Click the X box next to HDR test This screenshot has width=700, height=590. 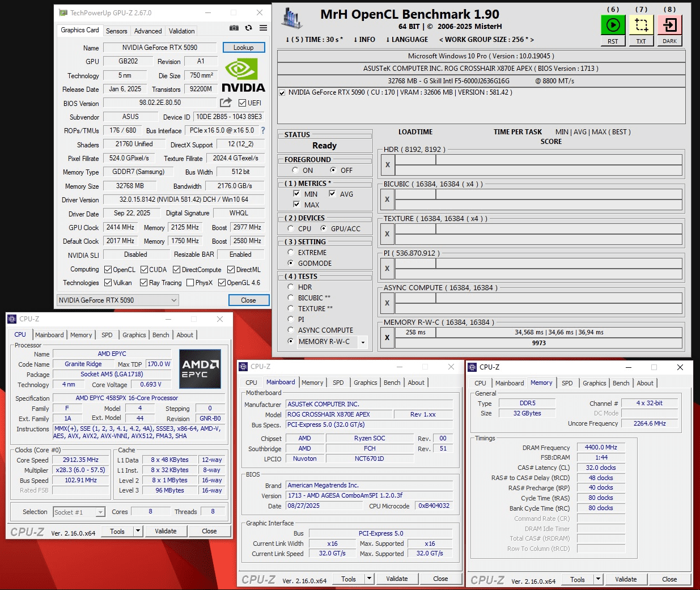pyautogui.click(x=388, y=165)
